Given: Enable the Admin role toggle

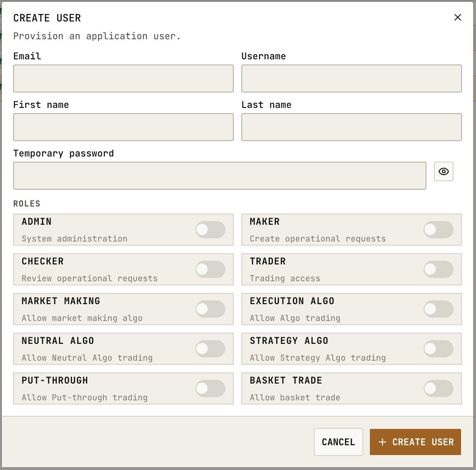Looking at the screenshot, I should (210, 229).
